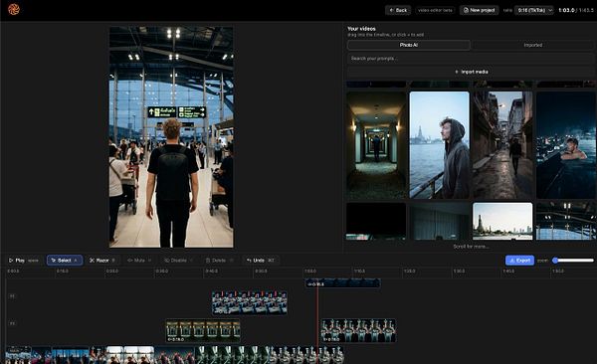The image size is (597, 364).
Task: Select the gray curtain video thumbnail
Action: [440, 221]
